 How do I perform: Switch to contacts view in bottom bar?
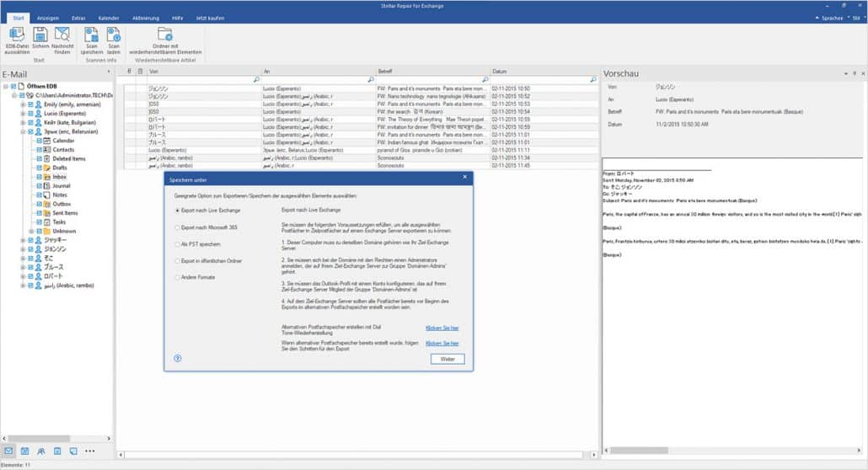pos(41,451)
